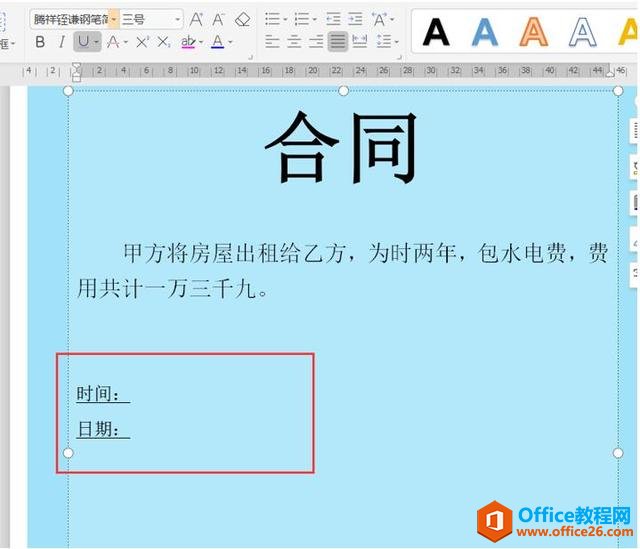Open bullet list style arrow
Image resolution: width=640 pixels, height=549 pixels.
pyautogui.click(x=285, y=19)
